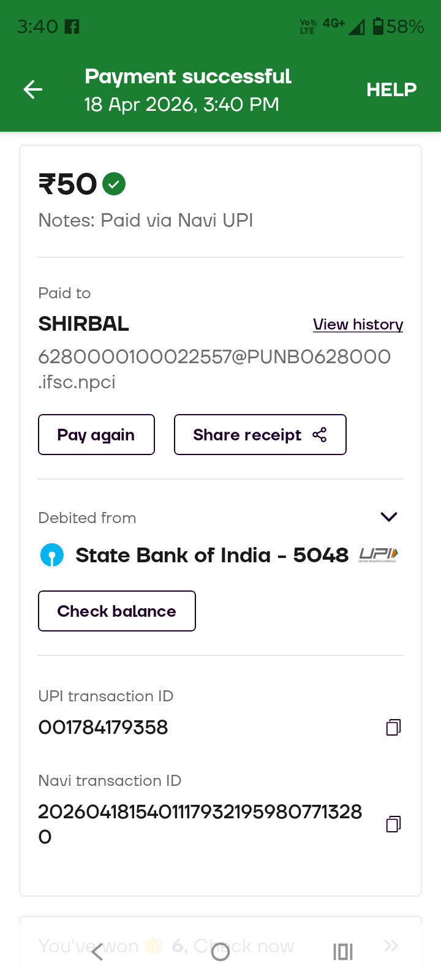This screenshot has height=980, width=441.
Task: Tap the Android back navigation button
Action: point(97,952)
